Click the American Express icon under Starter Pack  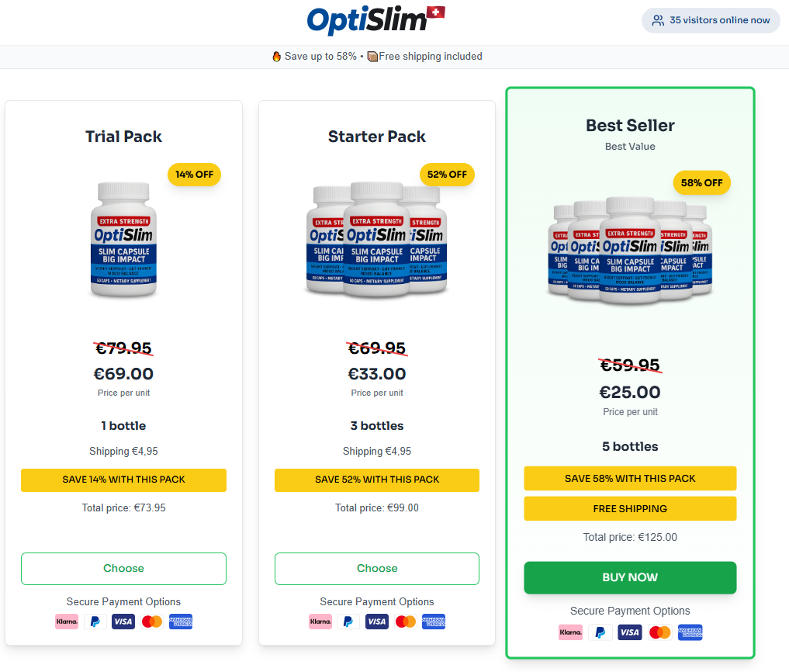coord(433,621)
